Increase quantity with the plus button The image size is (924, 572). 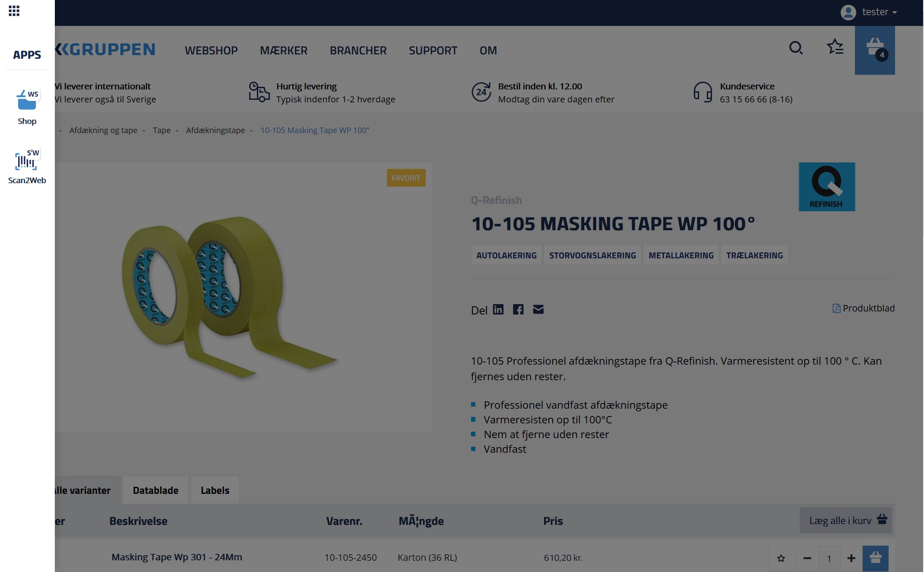click(x=851, y=558)
